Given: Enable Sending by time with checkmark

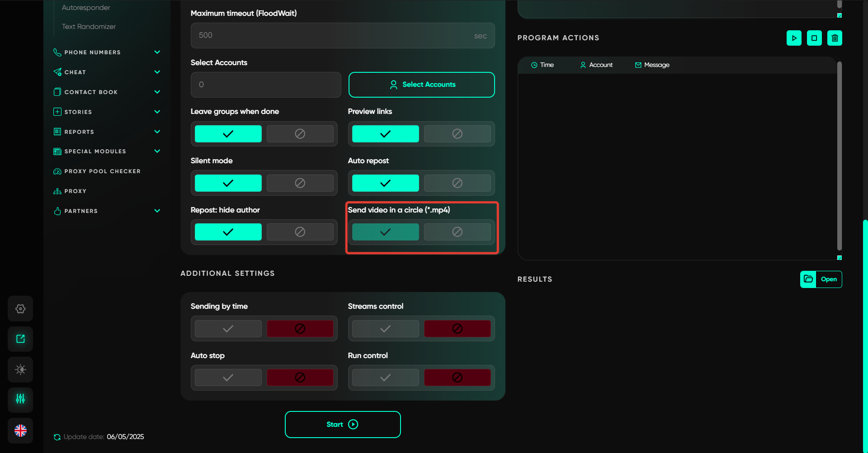Looking at the screenshot, I should (228, 329).
